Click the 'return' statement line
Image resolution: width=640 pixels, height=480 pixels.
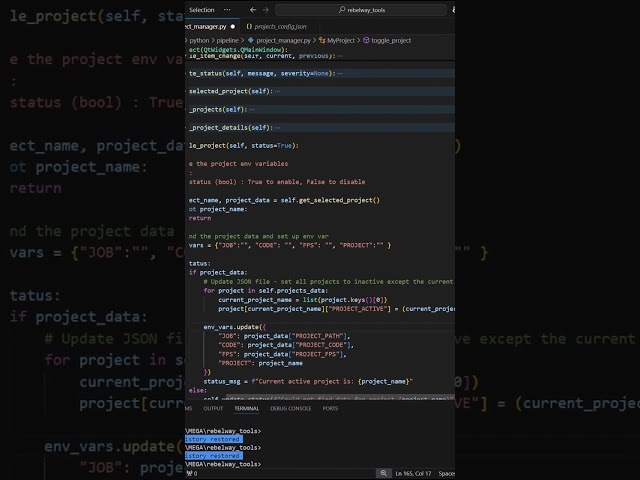coord(200,218)
